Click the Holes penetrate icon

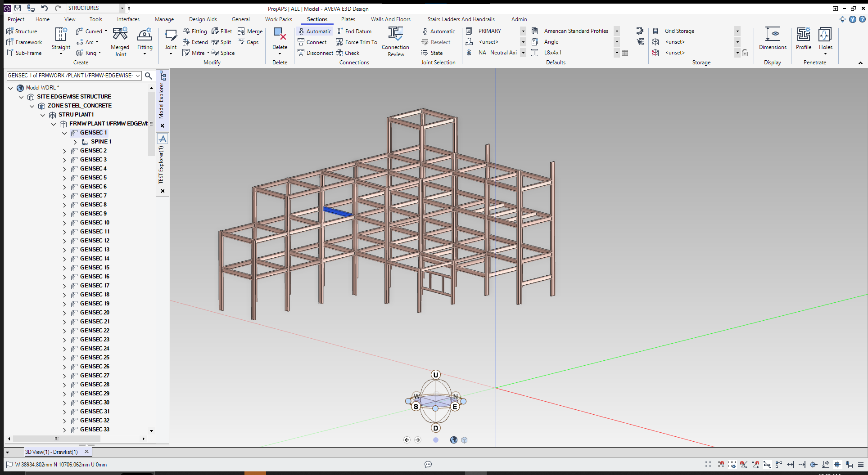826,40
